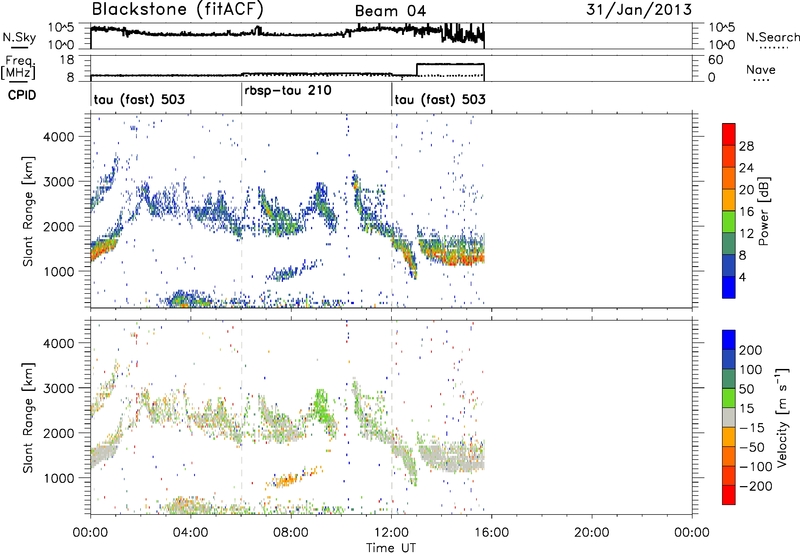Click the green 15–50 Velocity colorbar segment
Viewport: 800px width, 554px height.
(729, 398)
